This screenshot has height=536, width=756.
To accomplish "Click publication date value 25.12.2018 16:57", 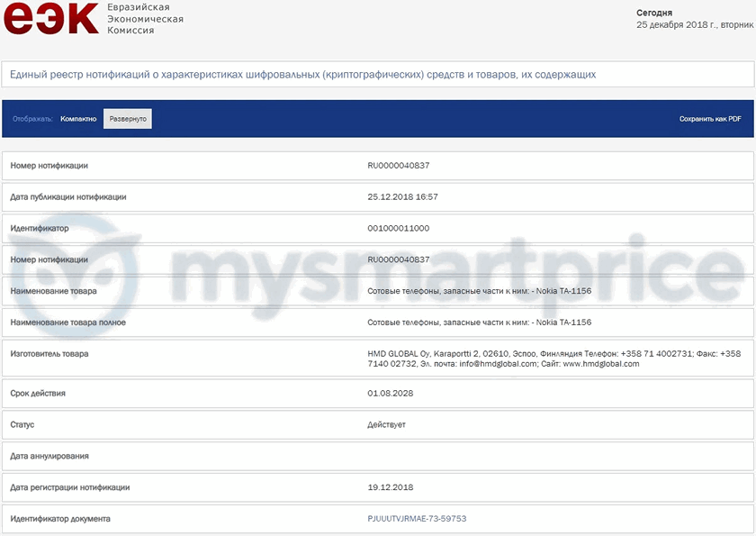I will [402, 197].
